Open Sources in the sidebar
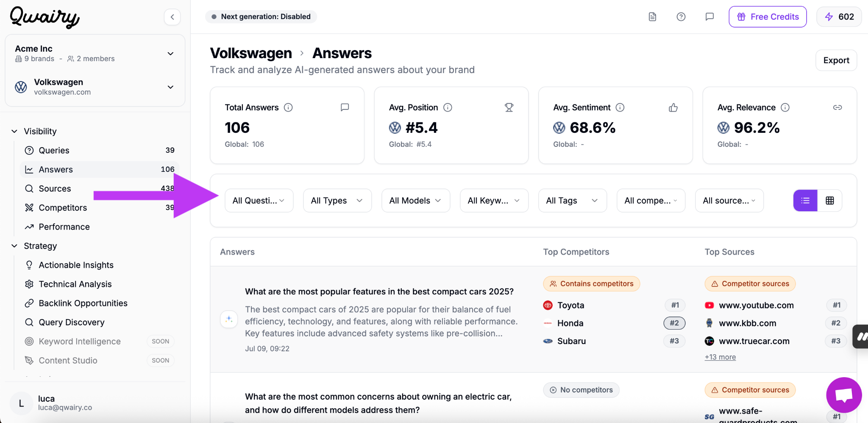Viewport: 868px width, 423px height. (x=99, y=189)
